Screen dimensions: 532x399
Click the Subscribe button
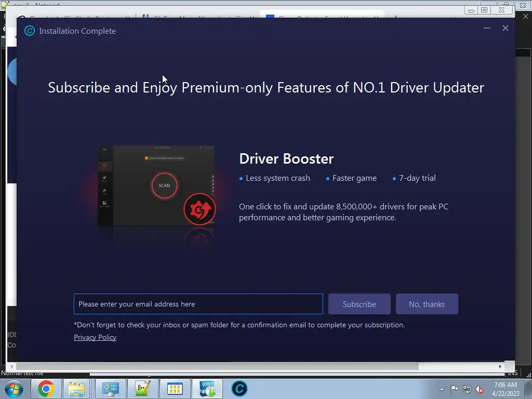coord(360,304)
